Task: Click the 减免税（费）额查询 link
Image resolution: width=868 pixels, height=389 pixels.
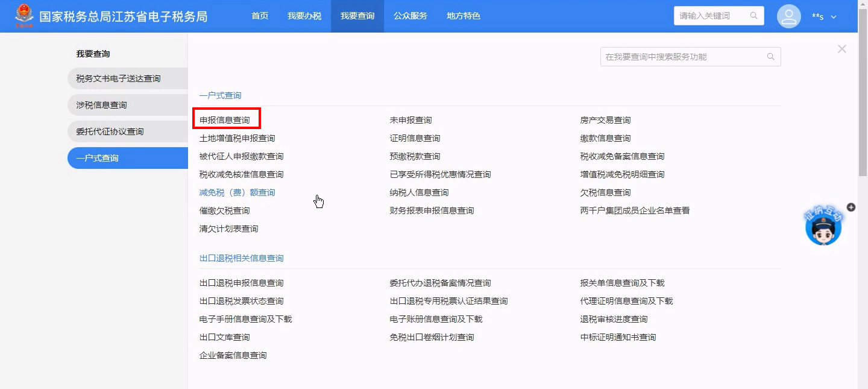Action: pos(237,192)
